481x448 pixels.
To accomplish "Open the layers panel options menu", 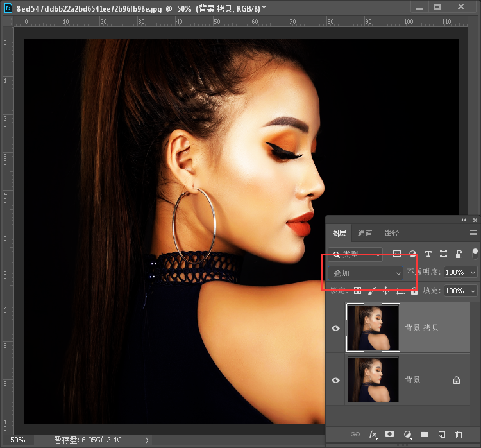I will 473,233.
